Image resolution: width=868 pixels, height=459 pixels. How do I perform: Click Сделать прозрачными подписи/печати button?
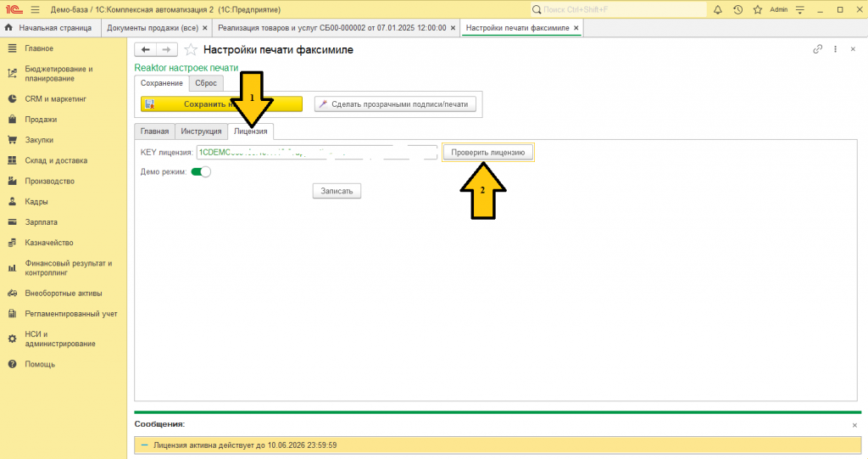(x=395, y=104)
